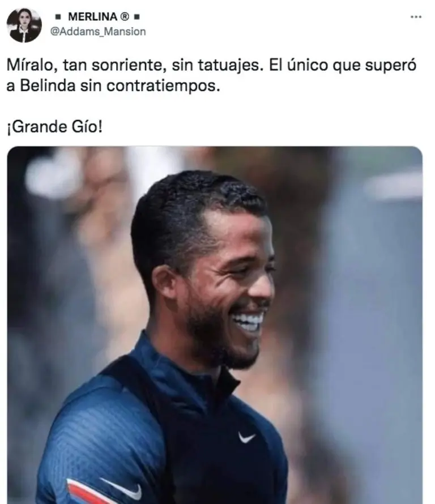This screenshot has height=504, width=435.
Task: Select the "¡Grande Gío!" line
Action: pos(54,127)
